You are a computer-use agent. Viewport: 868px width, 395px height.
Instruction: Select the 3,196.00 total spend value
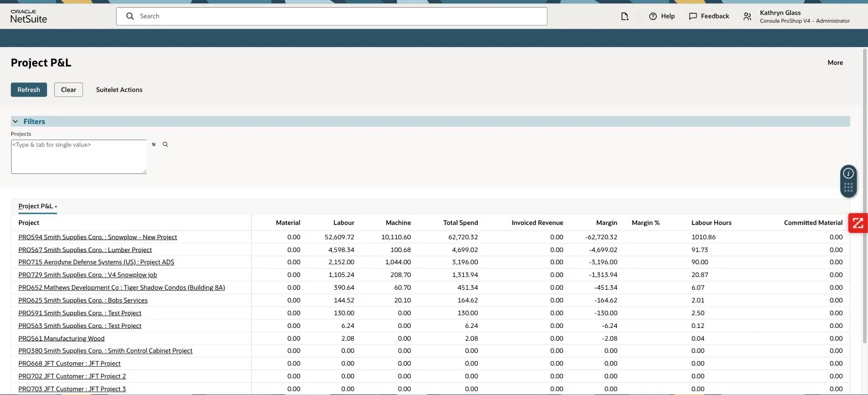[x=465, y=262]
